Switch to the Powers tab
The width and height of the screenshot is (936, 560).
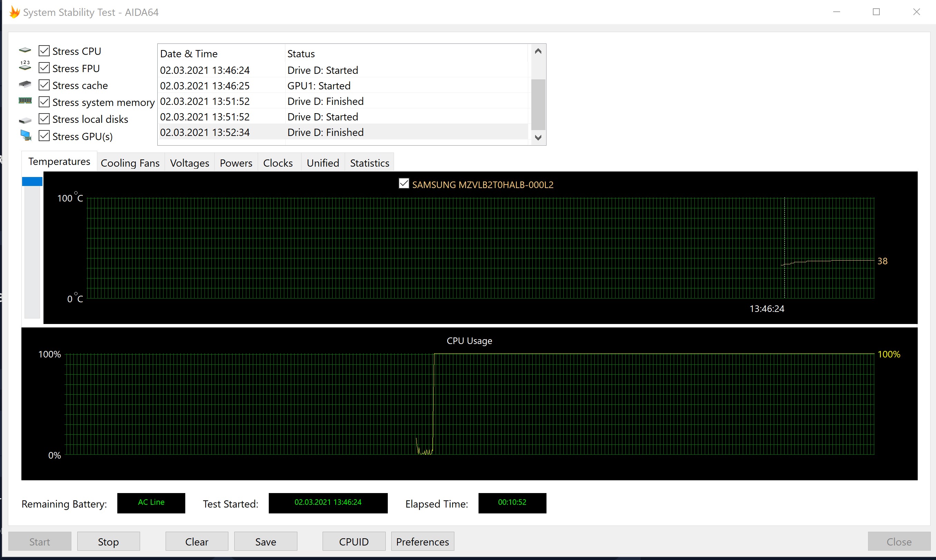click(x=236, y=163)
